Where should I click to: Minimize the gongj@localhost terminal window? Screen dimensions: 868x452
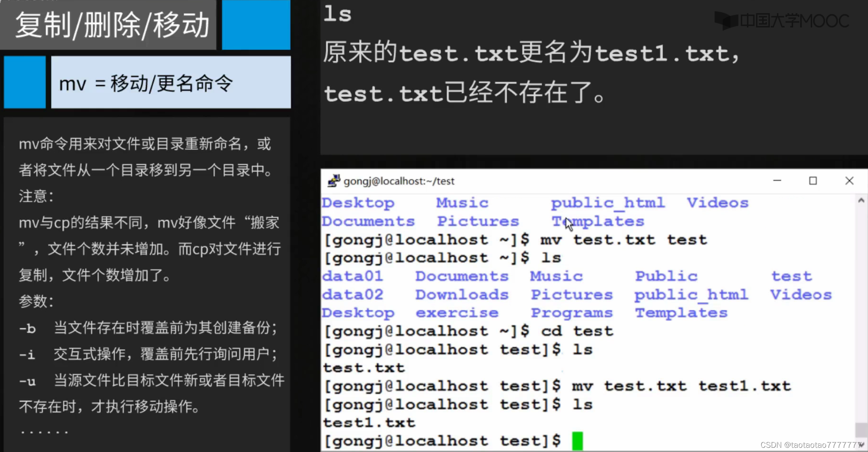[x=777, y=181]
